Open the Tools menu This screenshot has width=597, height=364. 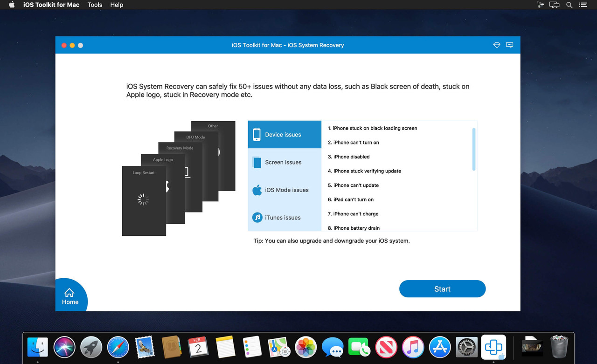[x=95, y=5]
